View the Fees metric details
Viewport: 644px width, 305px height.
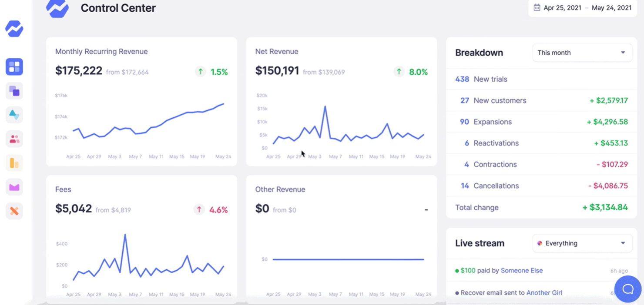point(141,239)
